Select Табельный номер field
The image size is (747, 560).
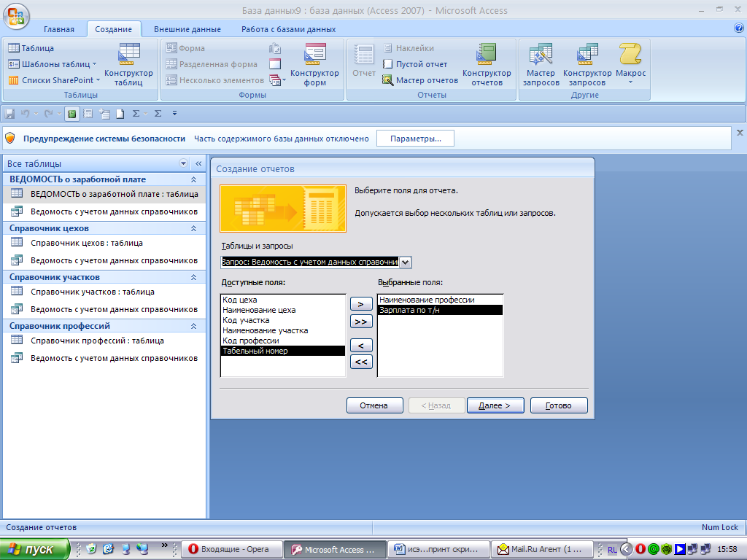tap(283, 351)
